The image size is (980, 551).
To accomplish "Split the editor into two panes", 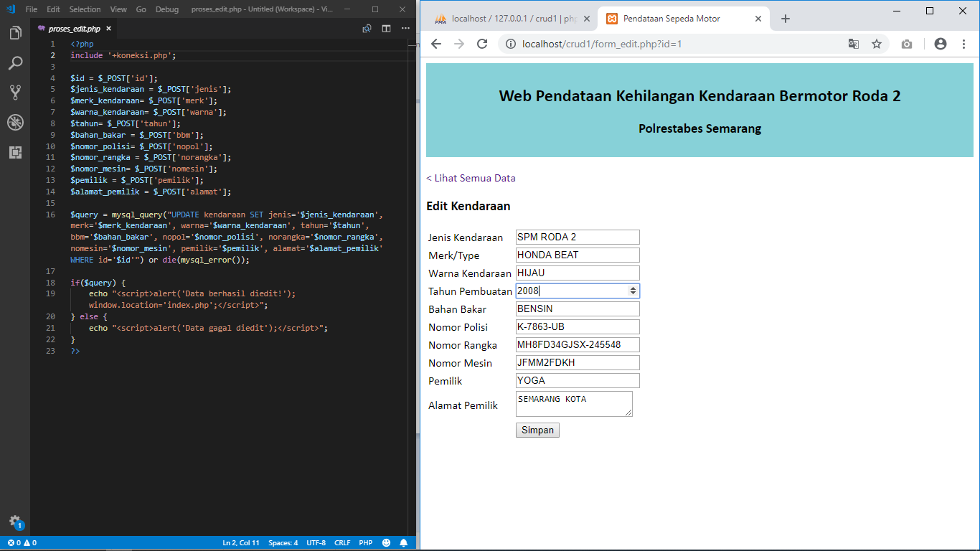I will coord(386,28).
